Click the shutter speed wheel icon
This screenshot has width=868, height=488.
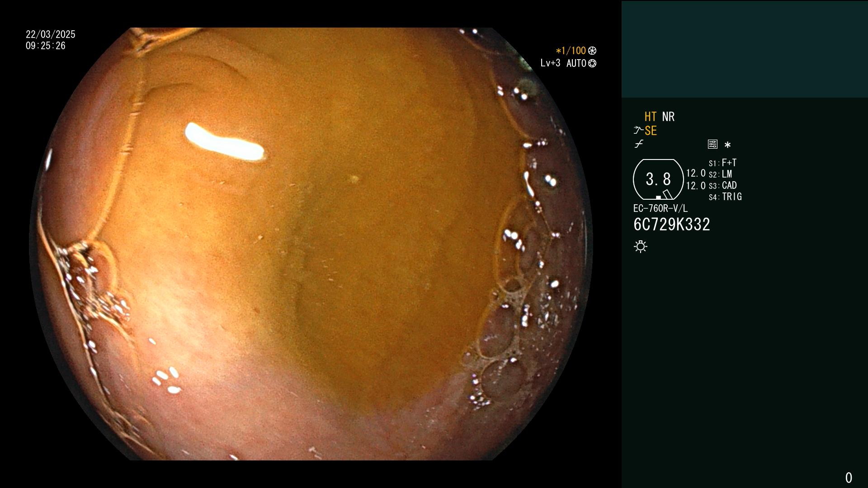(592, 51)
